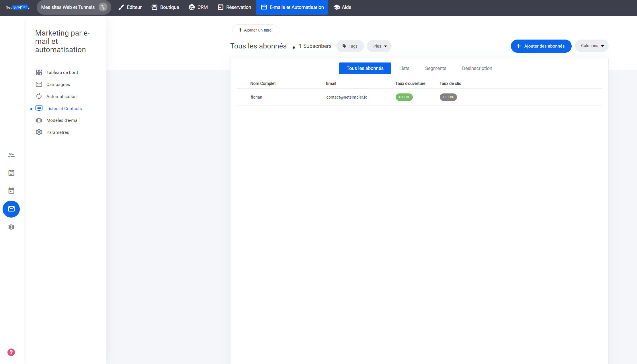The width and height of the screenshot is (637, 364).
Task: Open the calendar icon in left rail
Action: (11, 191)
